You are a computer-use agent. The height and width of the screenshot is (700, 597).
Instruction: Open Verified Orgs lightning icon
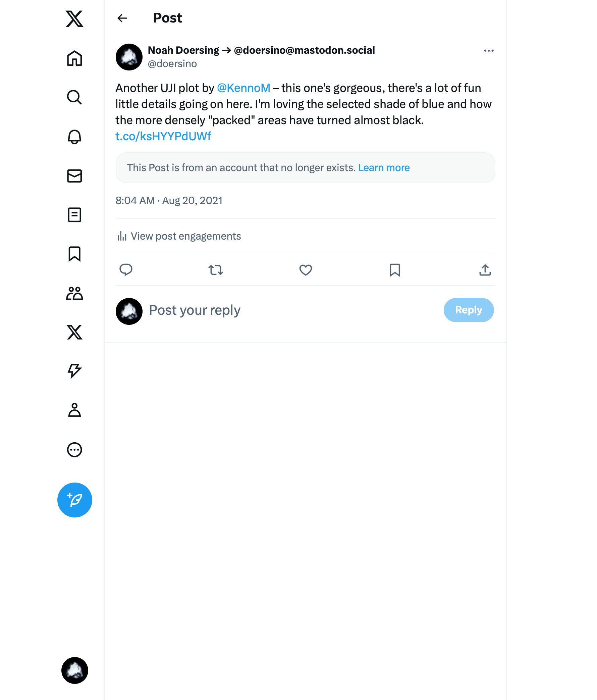[74, 371]
